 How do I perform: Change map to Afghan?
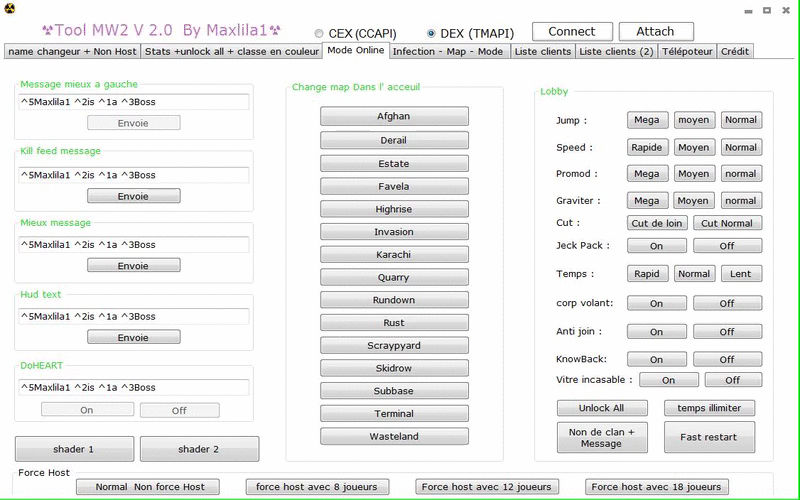click(394, 116)
